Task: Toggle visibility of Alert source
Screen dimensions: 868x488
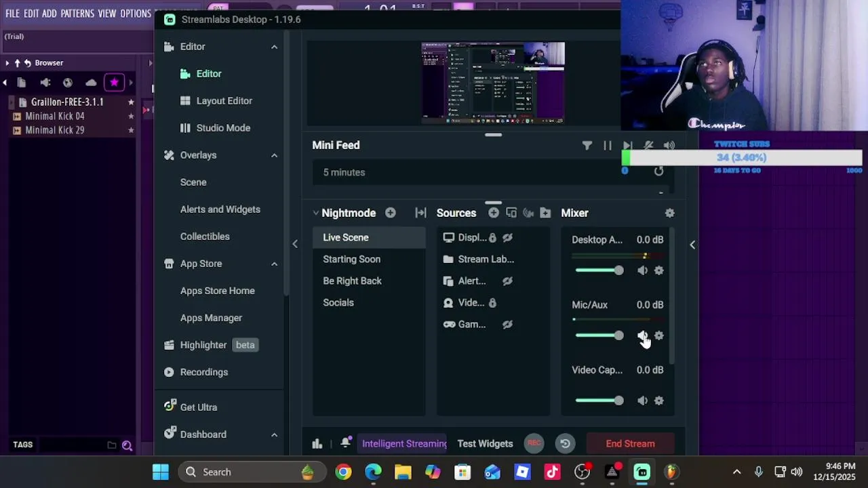Action: [x=507, y=281]
